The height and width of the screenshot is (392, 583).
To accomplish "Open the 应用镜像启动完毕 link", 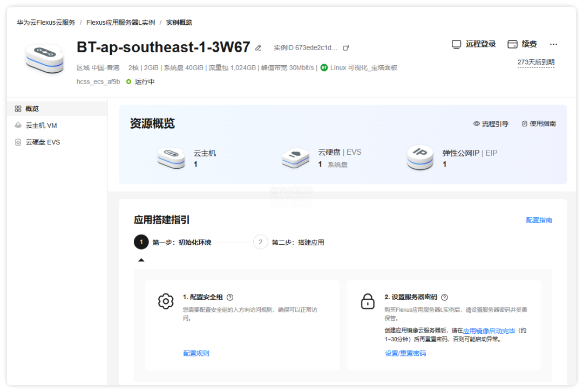I will [x=489, y=331].
